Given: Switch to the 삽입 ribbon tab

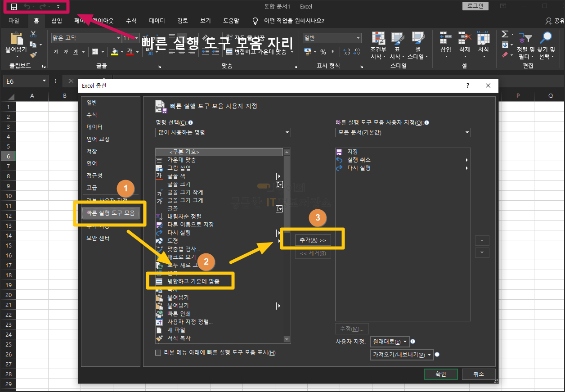Looking at the screenshot, I should click(x=57, y=21).
